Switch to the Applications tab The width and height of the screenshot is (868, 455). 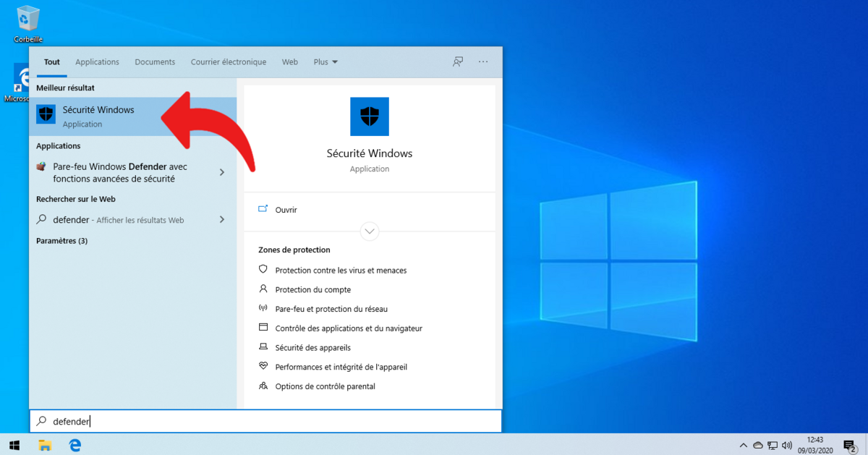(x=97, y=62)
